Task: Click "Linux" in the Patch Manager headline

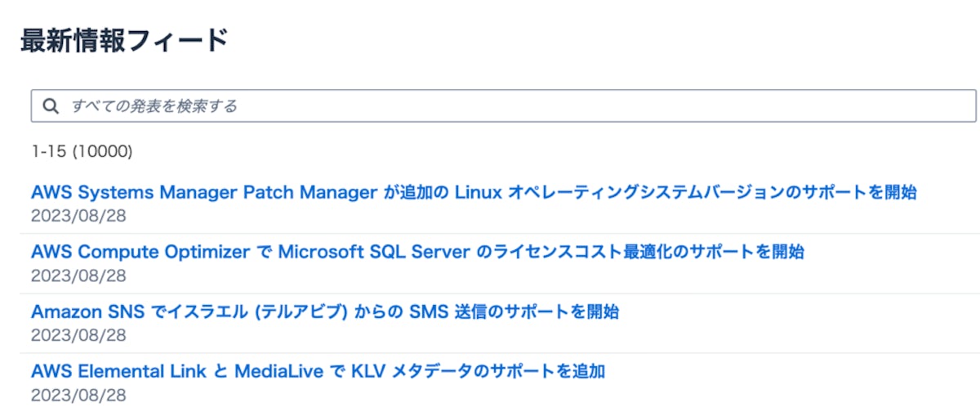Action: coord(478,192)
